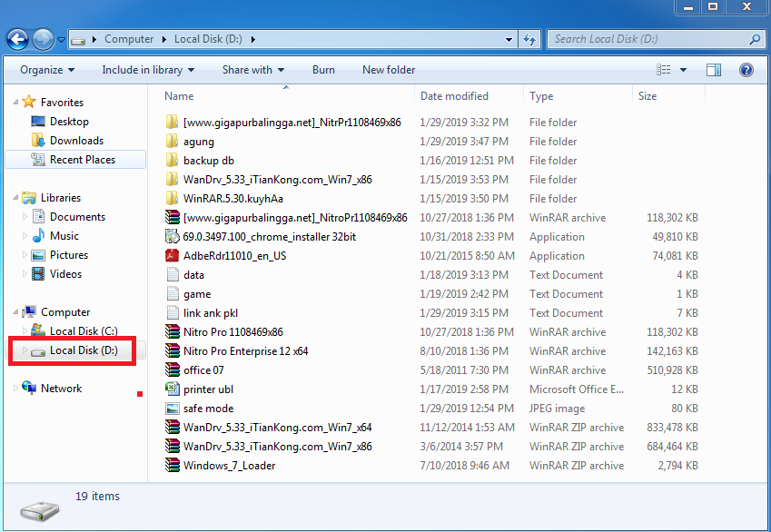
Task: Open the recent pages dropdown arrow
Action: pyautogui.click(x=62, y=40)
